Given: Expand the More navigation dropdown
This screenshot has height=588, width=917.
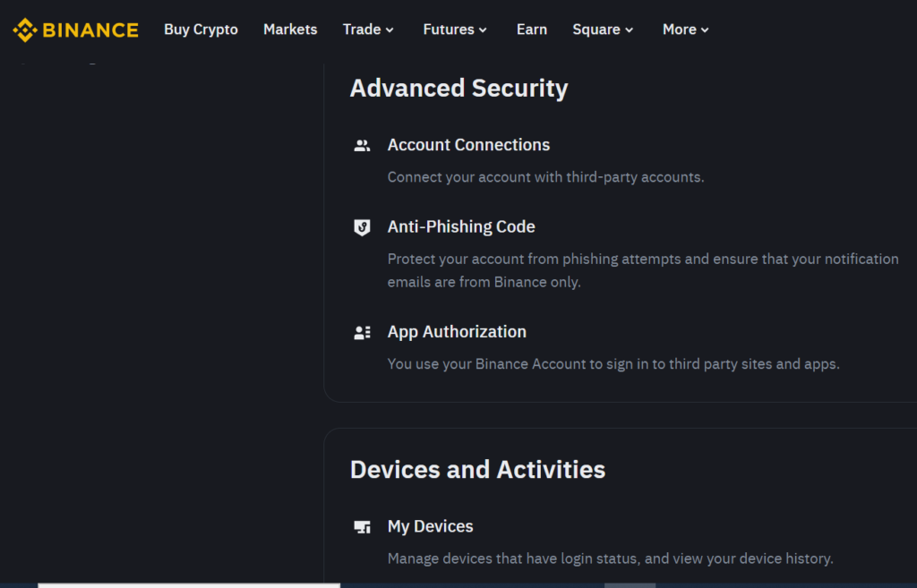Looking at the screenshot, I should coord(685,29).
